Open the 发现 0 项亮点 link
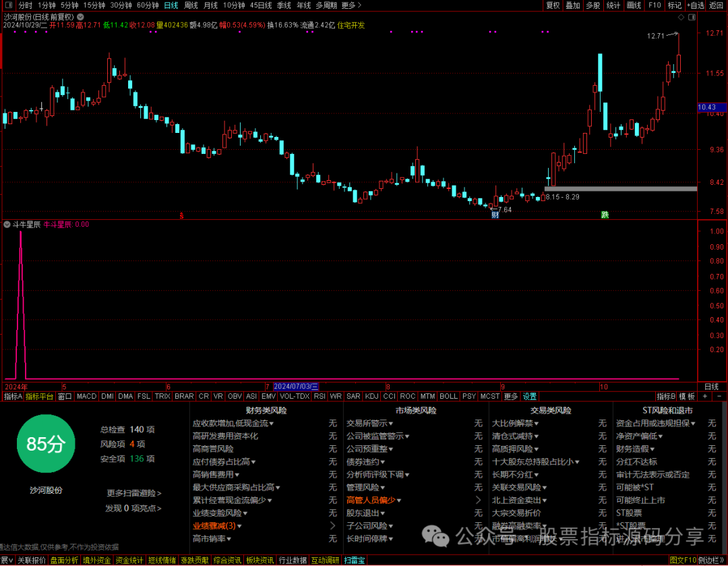The image size is (728, 566). (x=133, y=509)
